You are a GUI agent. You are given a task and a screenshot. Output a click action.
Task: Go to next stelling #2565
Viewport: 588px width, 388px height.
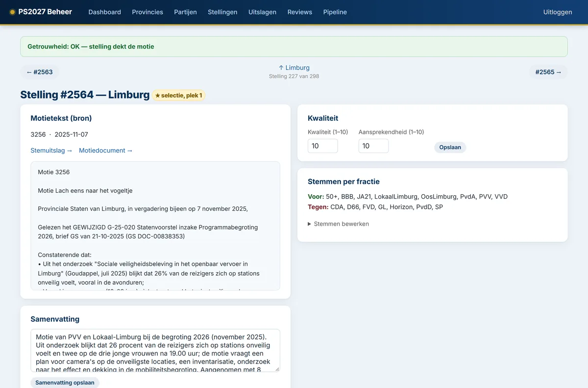pos(548,72)
